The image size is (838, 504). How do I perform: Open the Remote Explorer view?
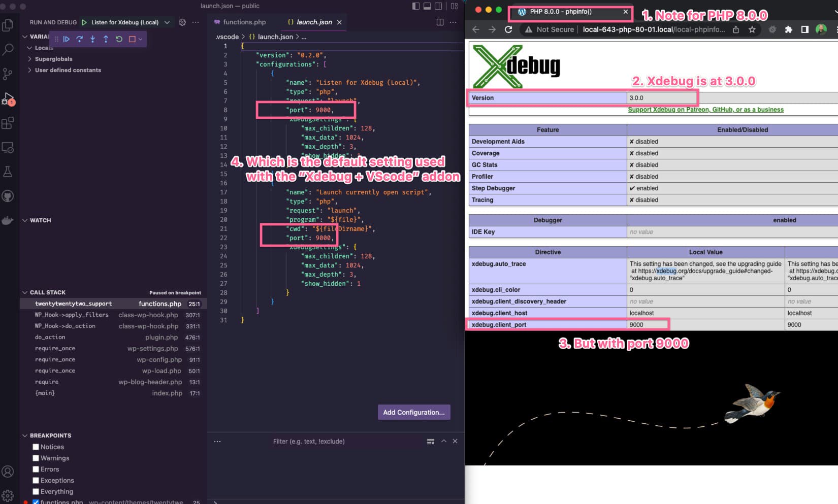click(x=8, y=147)
